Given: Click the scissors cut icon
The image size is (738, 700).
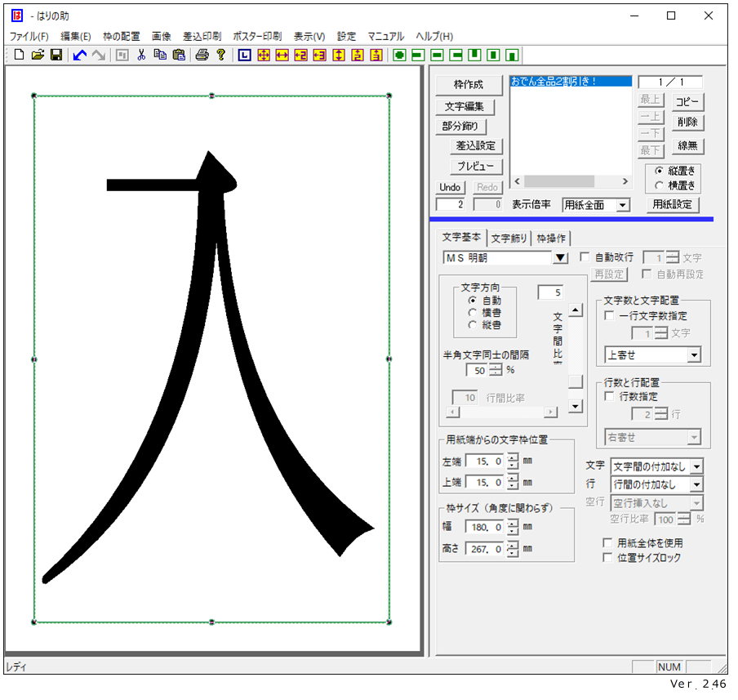Looking at the screenshot, I should (141, 55).
